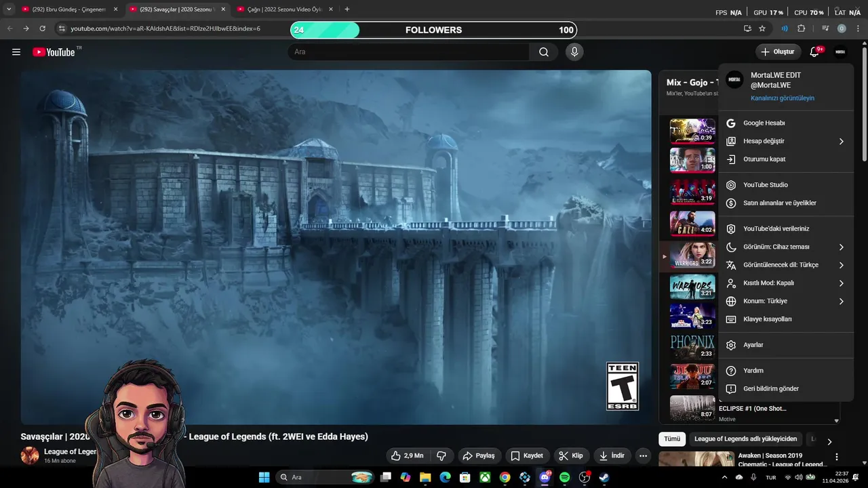Image resolution: width=868 pixels, height=488 pixels.
Task: Expand Görüntülenecek dil: Türkçe options
Action: tap(786, 265)
